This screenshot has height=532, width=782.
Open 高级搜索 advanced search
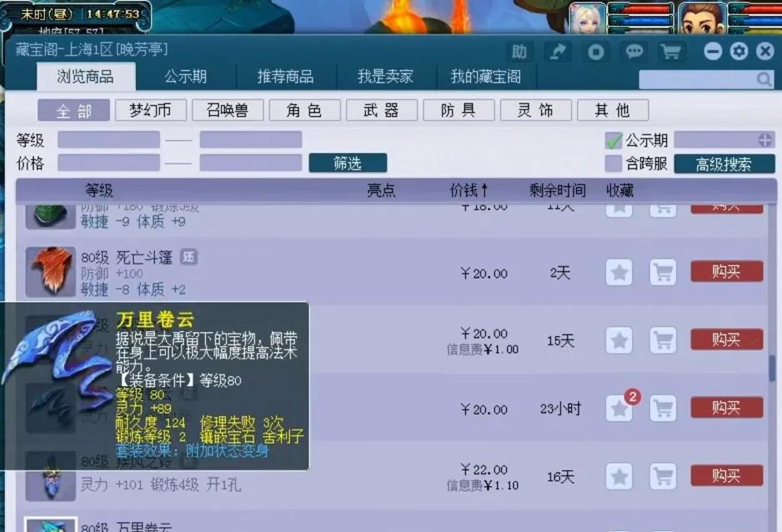(724, 164)
